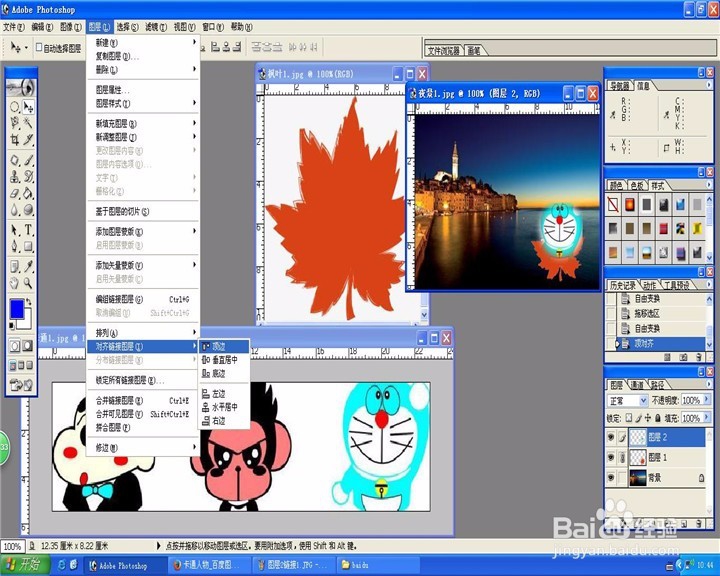The height and width of the screenshot is (576, 720).
Task: Switch to Standard edit mode
Action: coord(15,345)
